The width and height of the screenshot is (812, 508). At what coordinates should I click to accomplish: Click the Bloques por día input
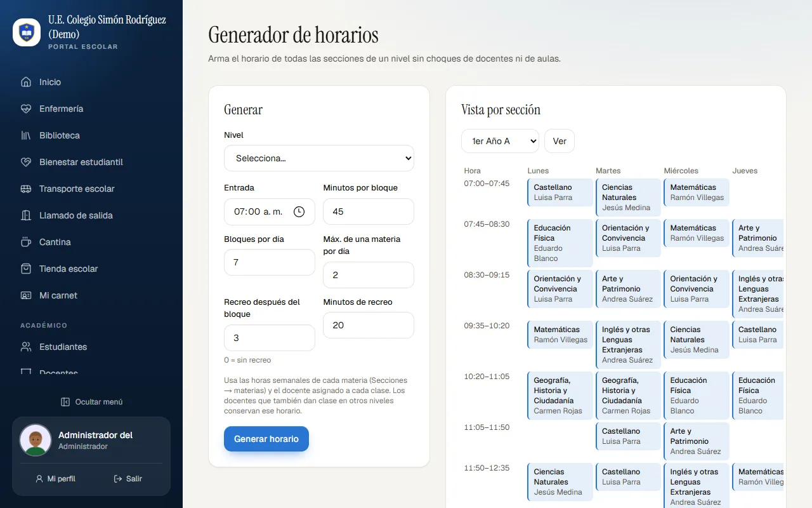pos(270,262)
